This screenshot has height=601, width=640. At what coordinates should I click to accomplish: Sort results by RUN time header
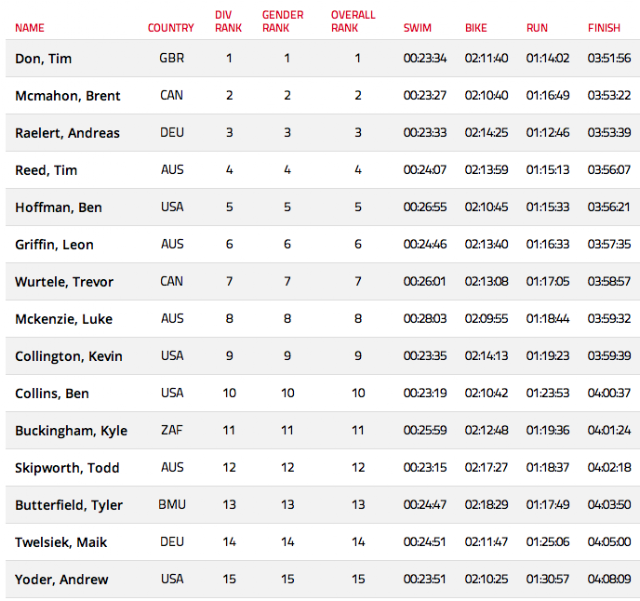click(537, 28)
